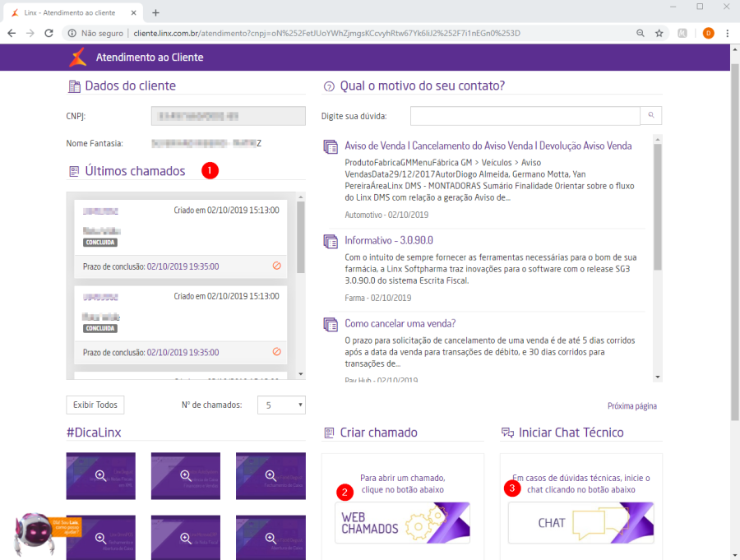This screenshot has width=740, height=560.
Task: Open Aviso de Venda Cancelamento article link
Action: tap(488, 146)
